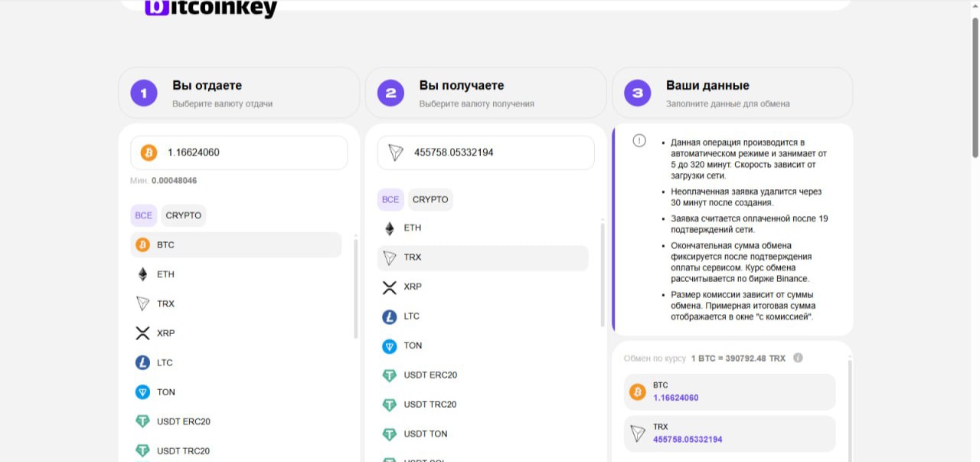The height and width of the screenshot is (462, 980).
Task: Click the Bitcoin icon in the send amount field
Action: (x=149, y=152)
